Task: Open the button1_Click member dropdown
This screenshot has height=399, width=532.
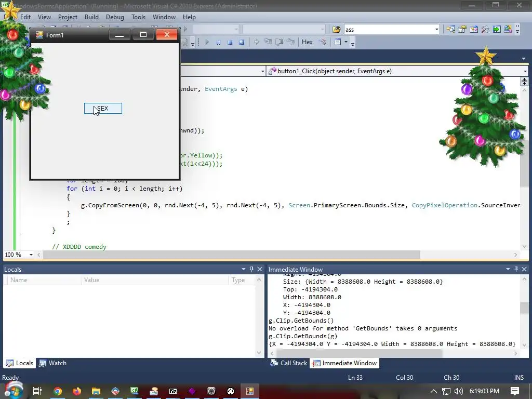Action: 525,71
